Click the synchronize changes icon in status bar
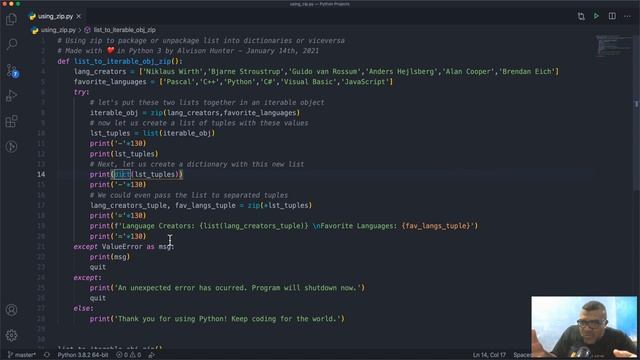 pos(47,355)
